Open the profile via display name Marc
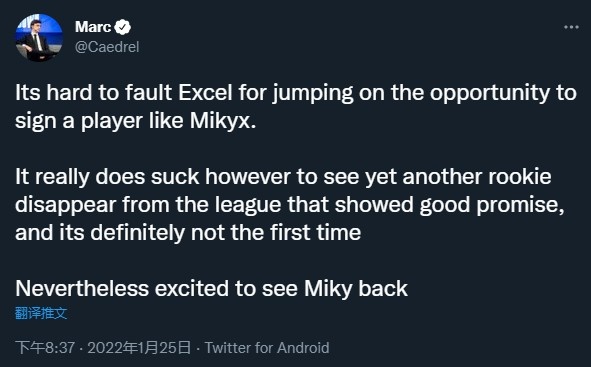 [93, 27]
